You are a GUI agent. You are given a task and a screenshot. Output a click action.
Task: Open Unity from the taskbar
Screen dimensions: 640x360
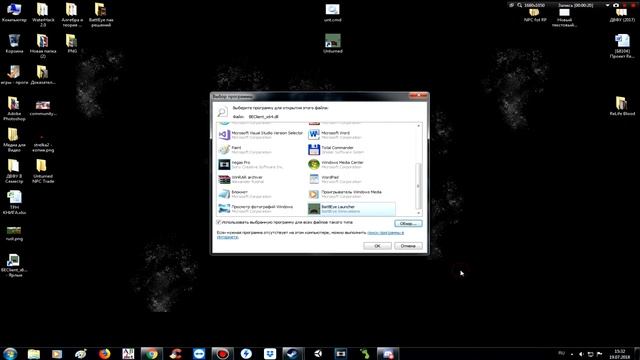pyautogui.click(x=318, y=353)
